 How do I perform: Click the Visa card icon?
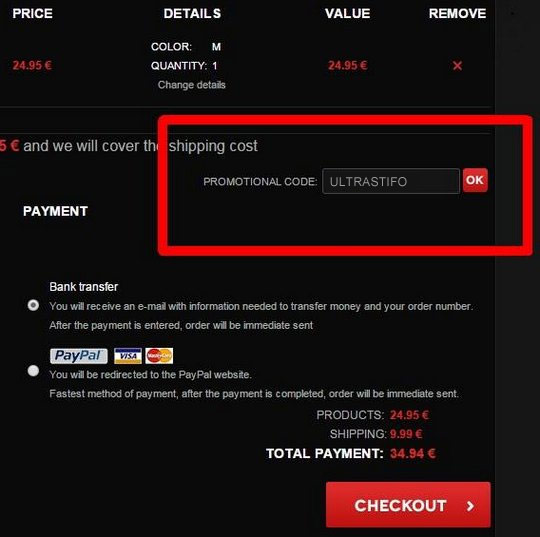pyautogui.click(x=128, y=356)
